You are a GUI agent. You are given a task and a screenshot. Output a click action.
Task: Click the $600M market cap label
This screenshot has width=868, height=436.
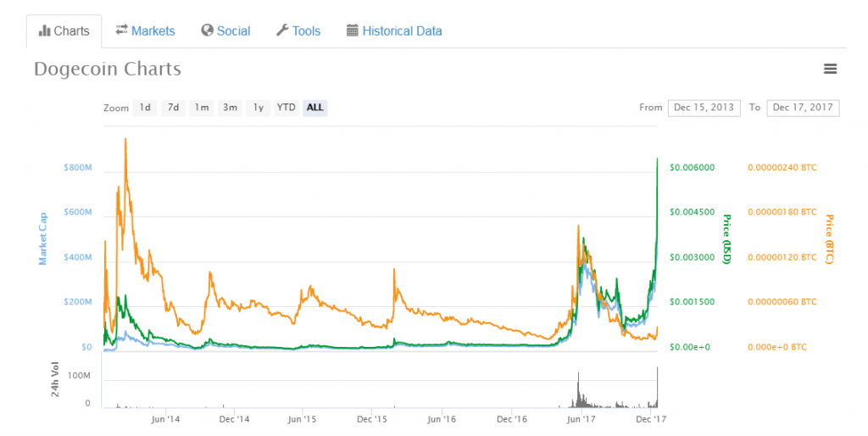[x=78, y=212]
